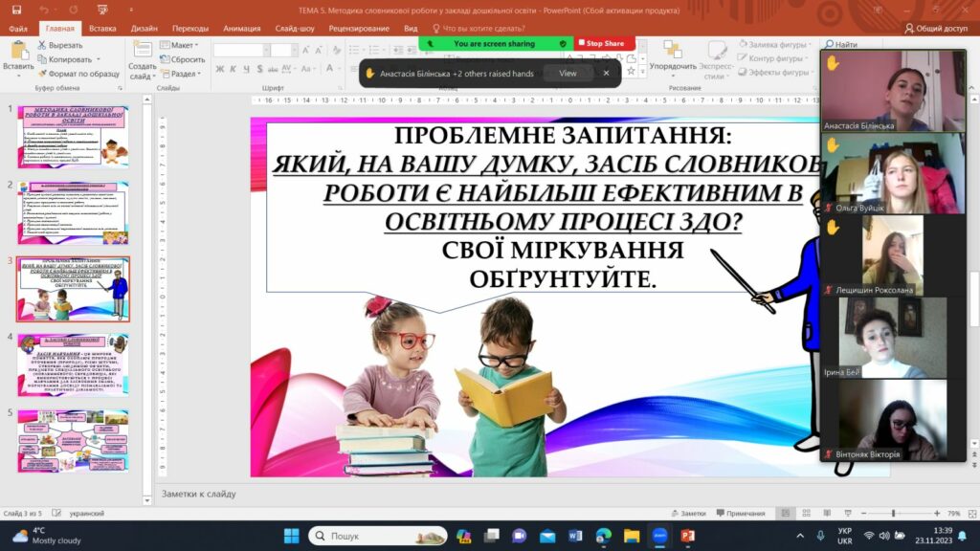980x551 pixels.
Task: Toggle Notes (Заметки) pane in status bar
Action: [689, 513]
